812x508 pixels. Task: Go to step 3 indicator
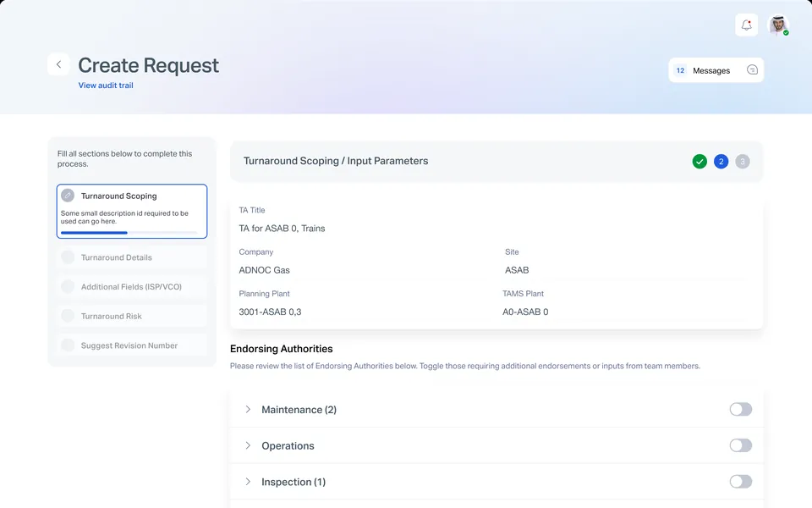[742, 161]
